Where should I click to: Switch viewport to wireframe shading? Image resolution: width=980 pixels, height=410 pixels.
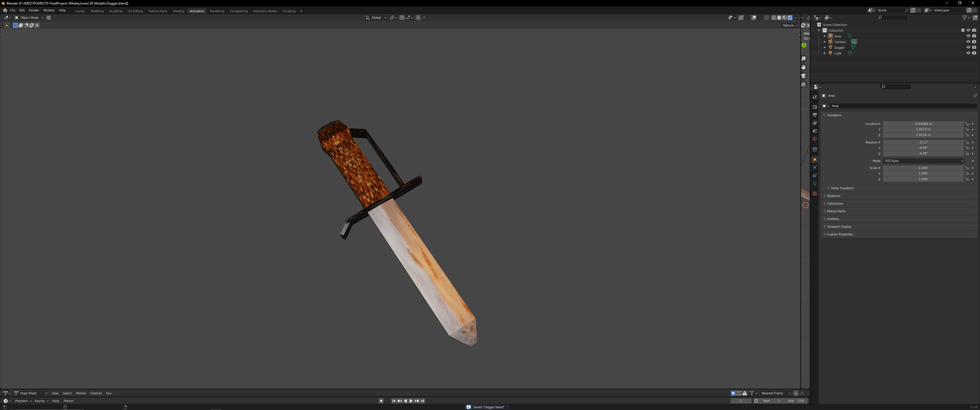coord(773,17)
